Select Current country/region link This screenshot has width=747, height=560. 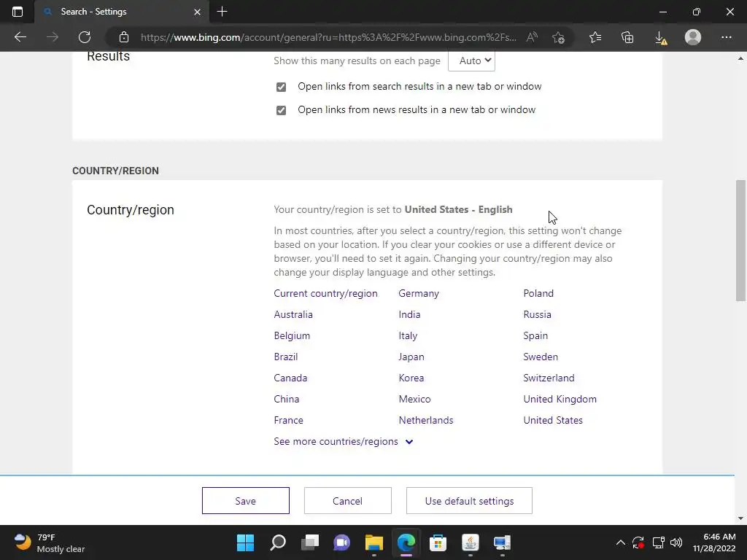tap(325, 293)
